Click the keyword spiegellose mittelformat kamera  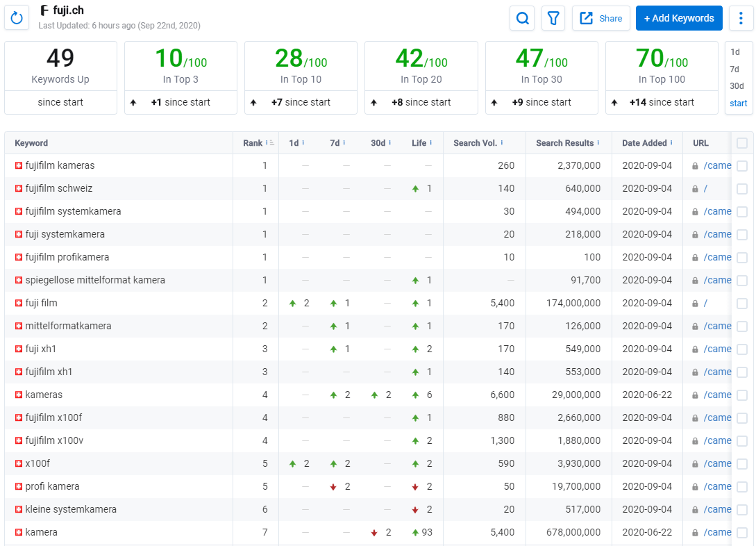(x=95, y=280)
